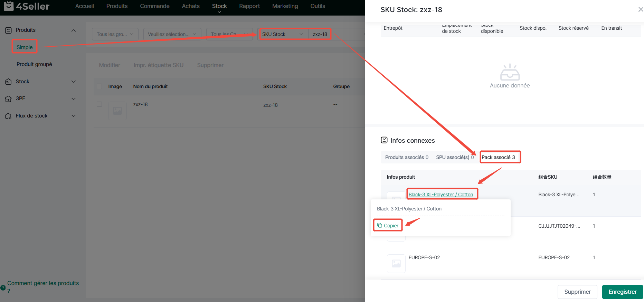
Task: Click the Groupe column header
Action: (x=341, y=86)
